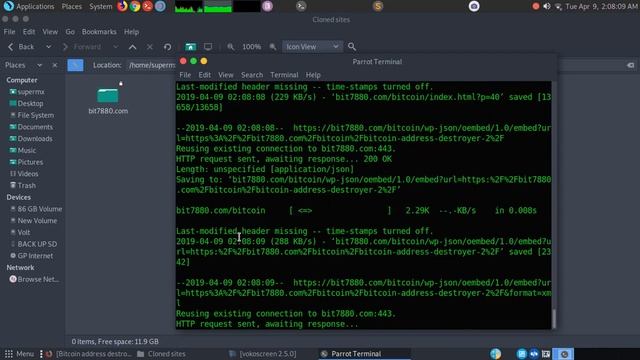Click the yellow S icon in top panel
Viewport: 640px width, 360px height.
(x=378, y=6)
